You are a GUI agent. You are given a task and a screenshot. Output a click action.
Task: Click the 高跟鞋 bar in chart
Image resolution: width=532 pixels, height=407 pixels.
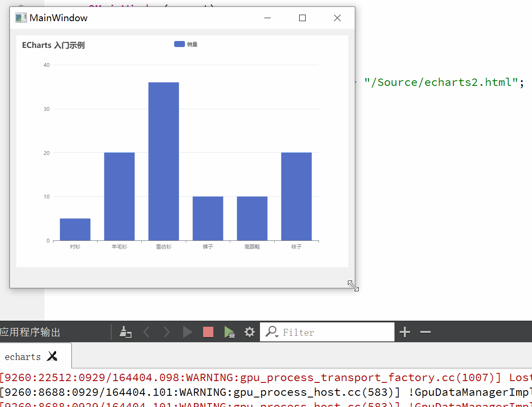tap(252, 218)
